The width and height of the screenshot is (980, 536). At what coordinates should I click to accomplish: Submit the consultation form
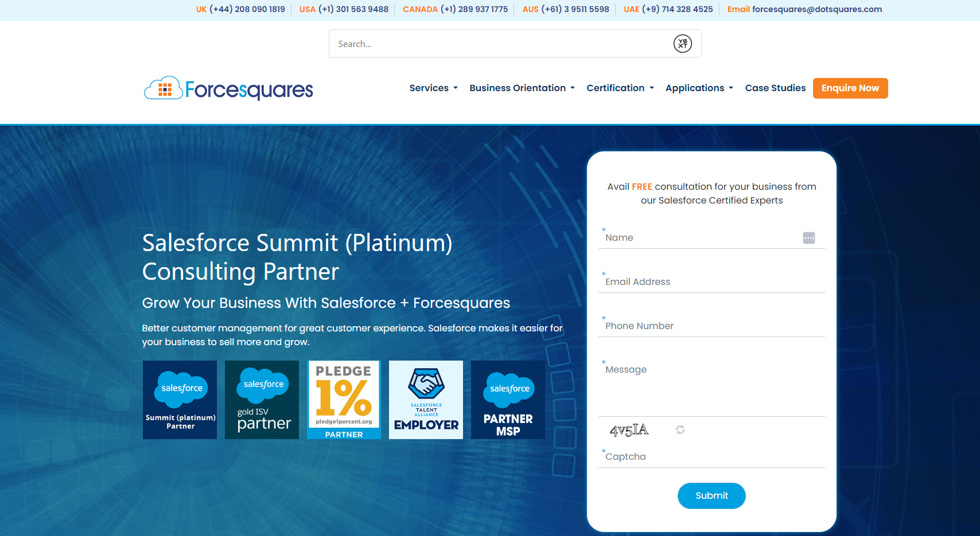[x=711, y=496]
